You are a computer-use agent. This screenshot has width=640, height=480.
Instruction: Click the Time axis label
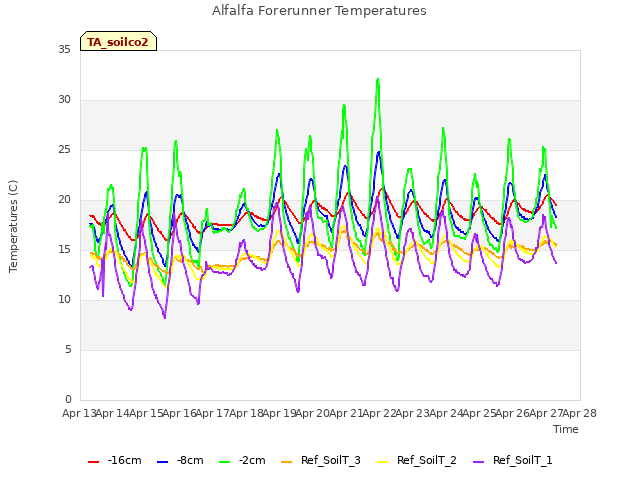566,429
